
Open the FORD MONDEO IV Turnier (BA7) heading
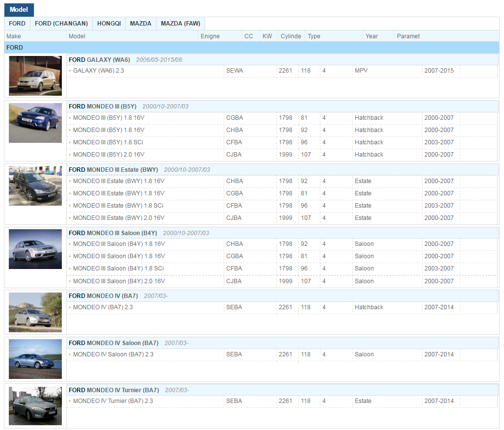[x=114, y=390]
